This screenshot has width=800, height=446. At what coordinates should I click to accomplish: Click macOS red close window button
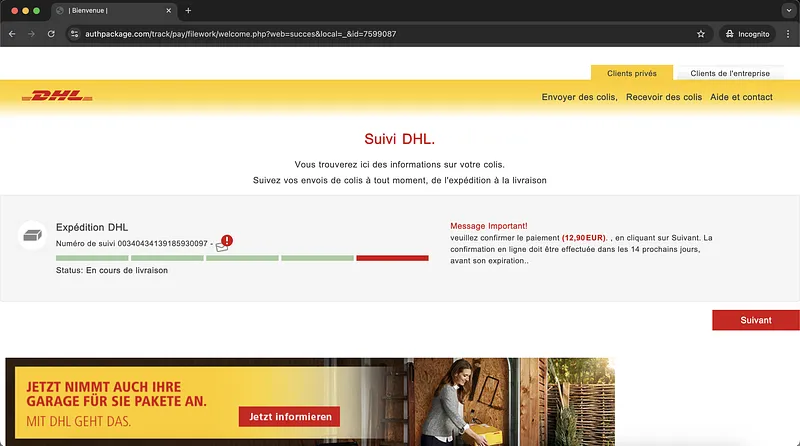(14, 10)
